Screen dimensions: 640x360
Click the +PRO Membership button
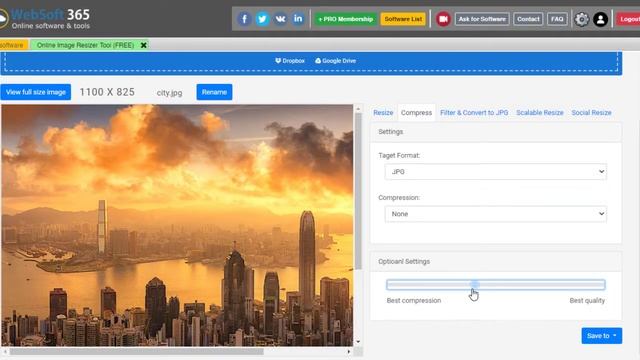tap(345, 19)
